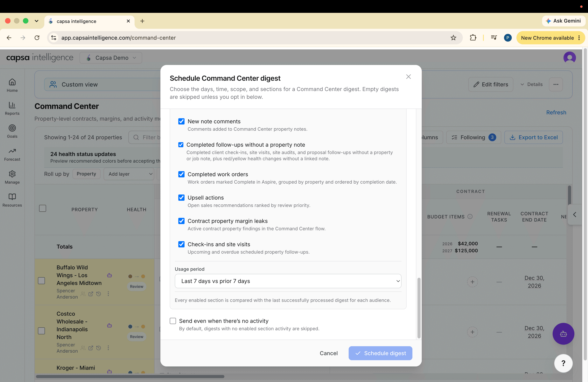Open the purple assistant bot button
588x382 pixels.
(563, 334)
